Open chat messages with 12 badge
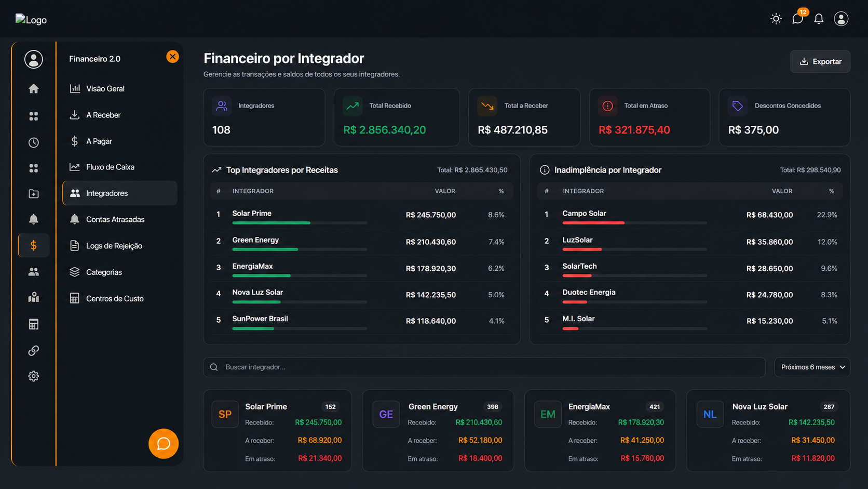Image resolution: width=868 pixels, height=489 pixels. point(798,19)
